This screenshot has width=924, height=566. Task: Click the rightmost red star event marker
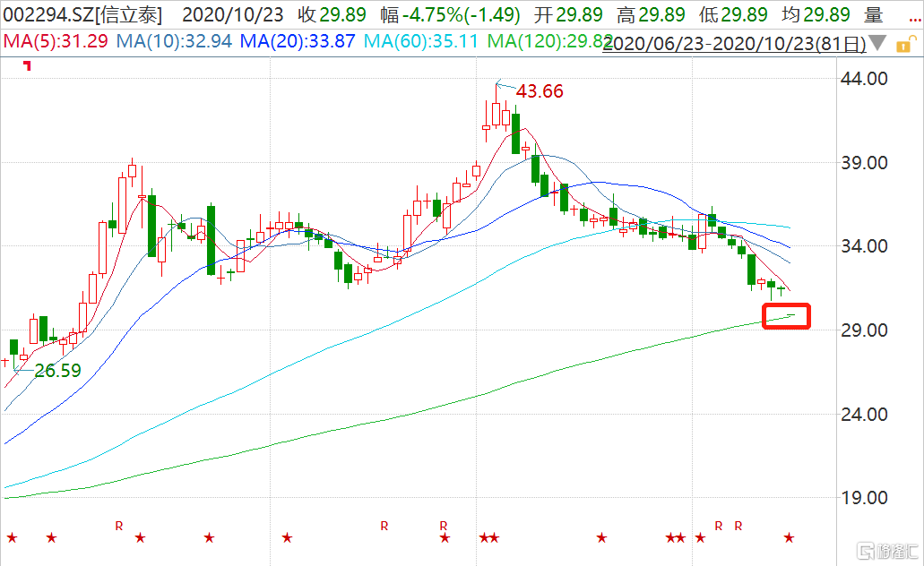[789, 537]
